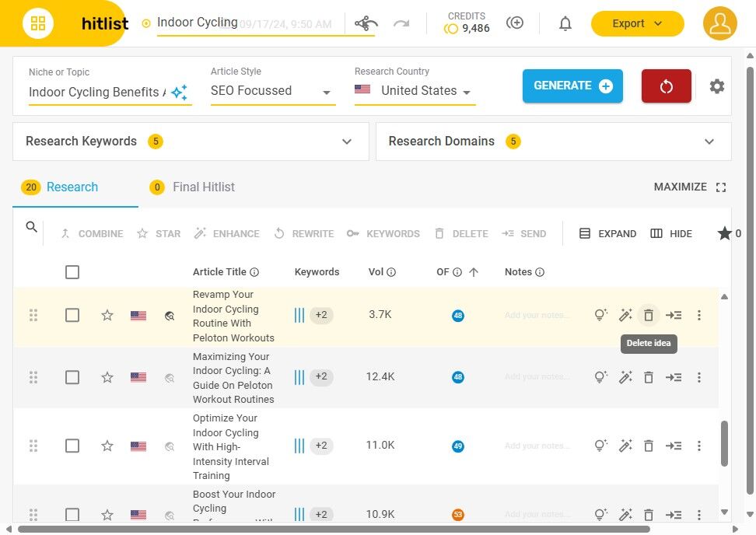This screenshot has width=756, height=535.
Task: Switch to the Final Hitlist tab
Action: click(192, 187)
